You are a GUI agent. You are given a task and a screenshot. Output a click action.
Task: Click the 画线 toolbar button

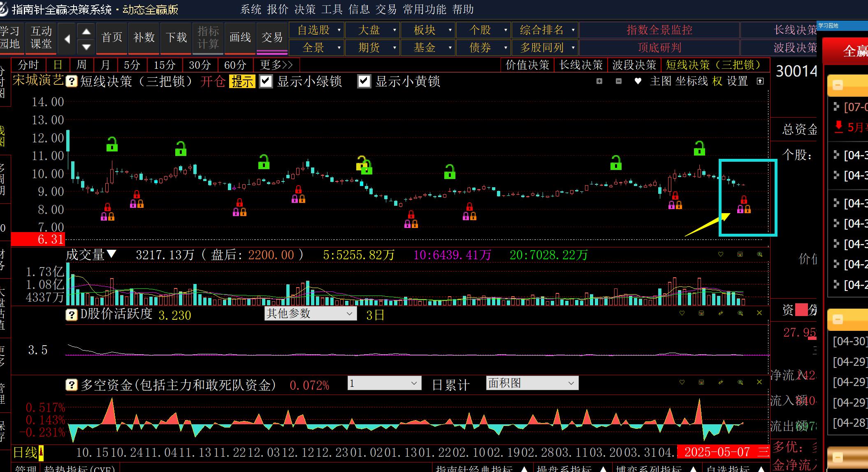click(240, 38)
